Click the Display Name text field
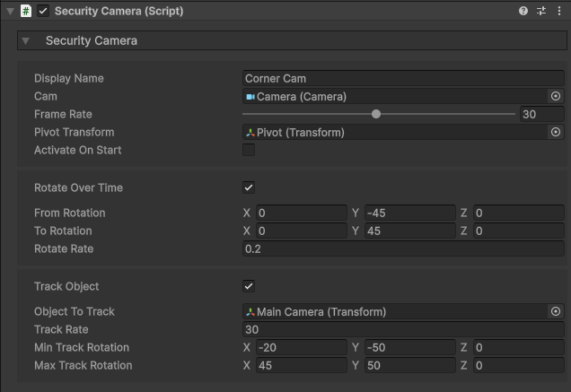 pos(402,78)
